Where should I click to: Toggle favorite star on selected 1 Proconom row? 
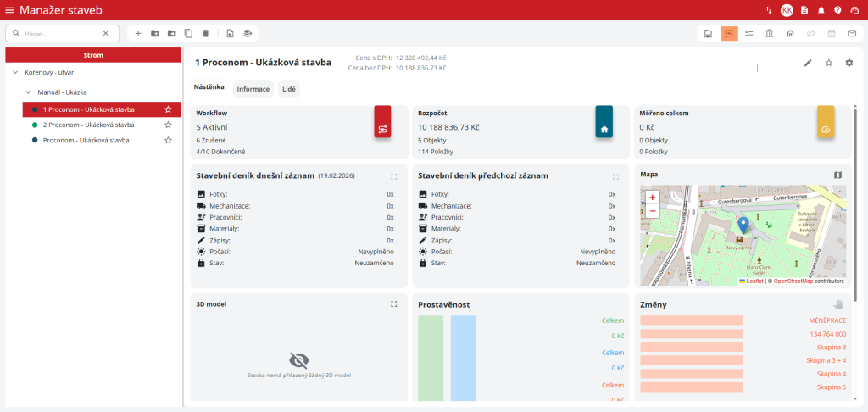tap(168, 109)
